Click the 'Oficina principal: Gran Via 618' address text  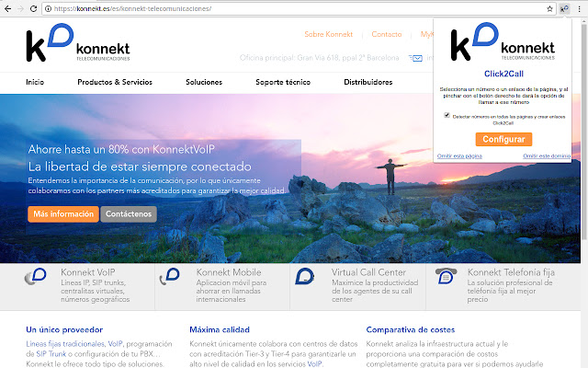click(x=319, y=58)
